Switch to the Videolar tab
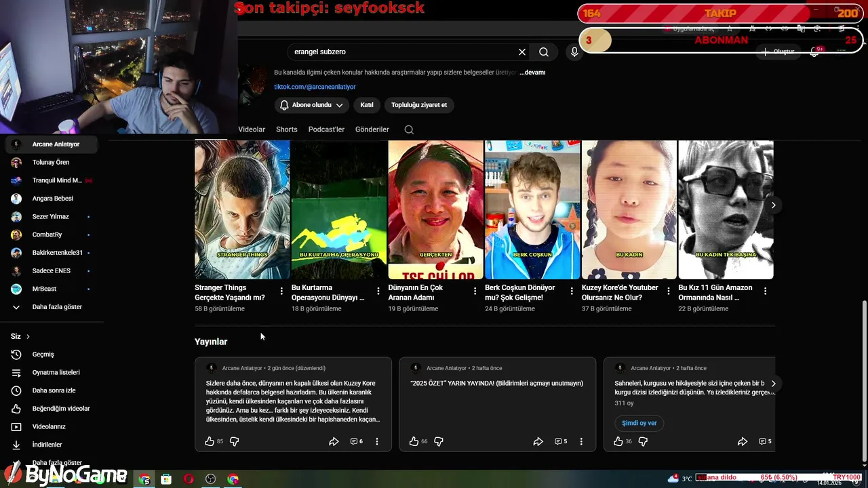This screenshot has height=488, width=868. 252,129
